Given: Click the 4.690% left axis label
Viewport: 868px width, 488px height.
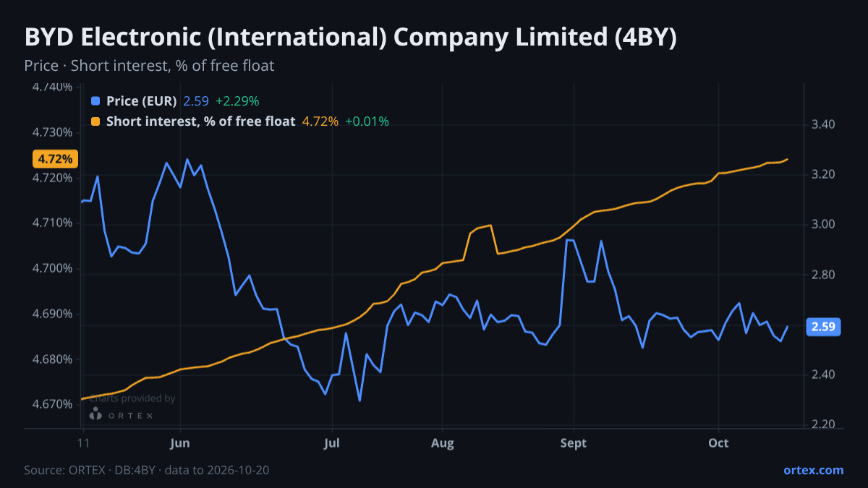Looking at the screenshot, I should click(x=52, y=314).
